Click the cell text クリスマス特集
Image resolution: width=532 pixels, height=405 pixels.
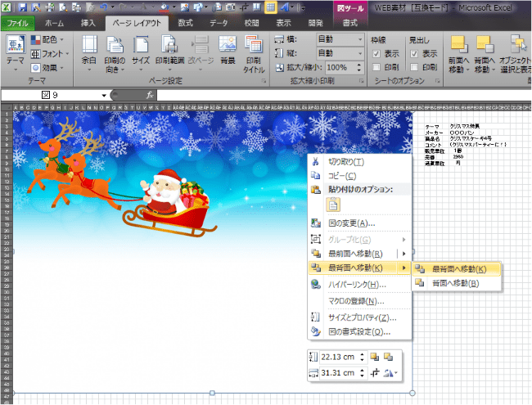tap(465, 126)
